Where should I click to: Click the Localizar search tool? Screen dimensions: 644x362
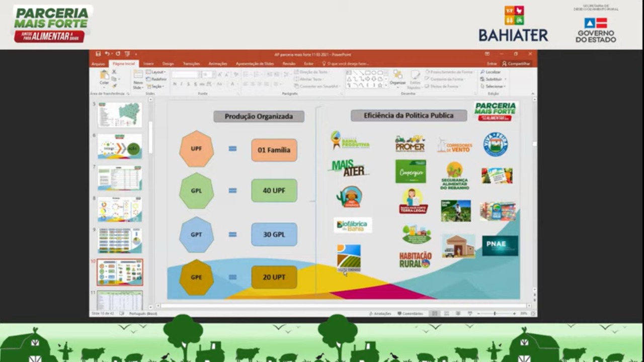pyautogui.click(x=491, y=72)
